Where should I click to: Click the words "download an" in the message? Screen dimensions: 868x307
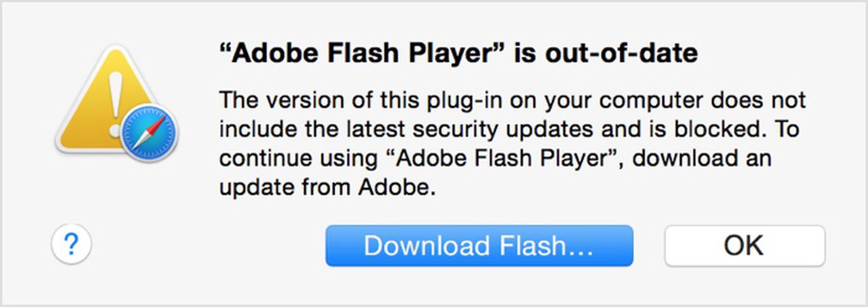[702, 158]
